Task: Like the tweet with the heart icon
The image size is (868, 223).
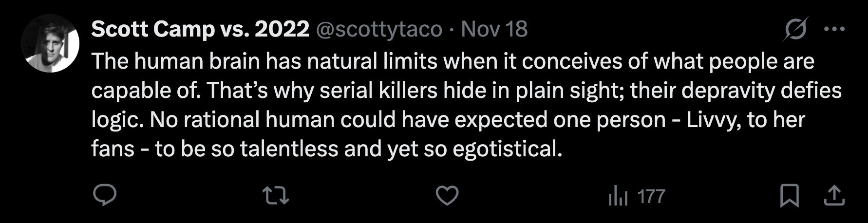Action: pyautogui.click(x=447, y=196)
